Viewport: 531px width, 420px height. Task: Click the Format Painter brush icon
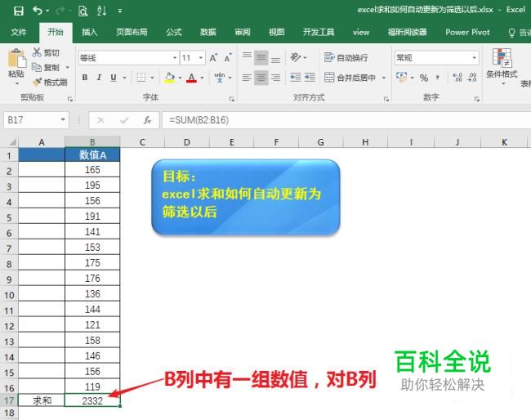pyautogui.click(x=37, y=82)
